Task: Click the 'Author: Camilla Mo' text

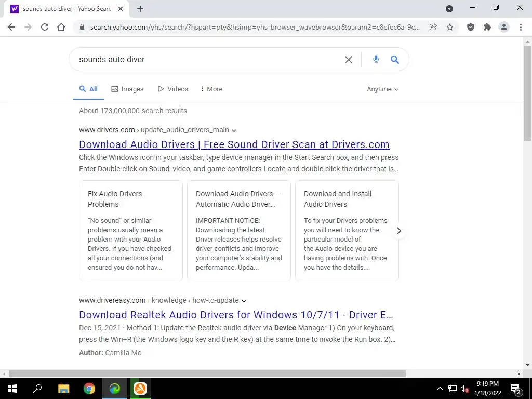Action: pyautogui.click(x=110, y=353)
